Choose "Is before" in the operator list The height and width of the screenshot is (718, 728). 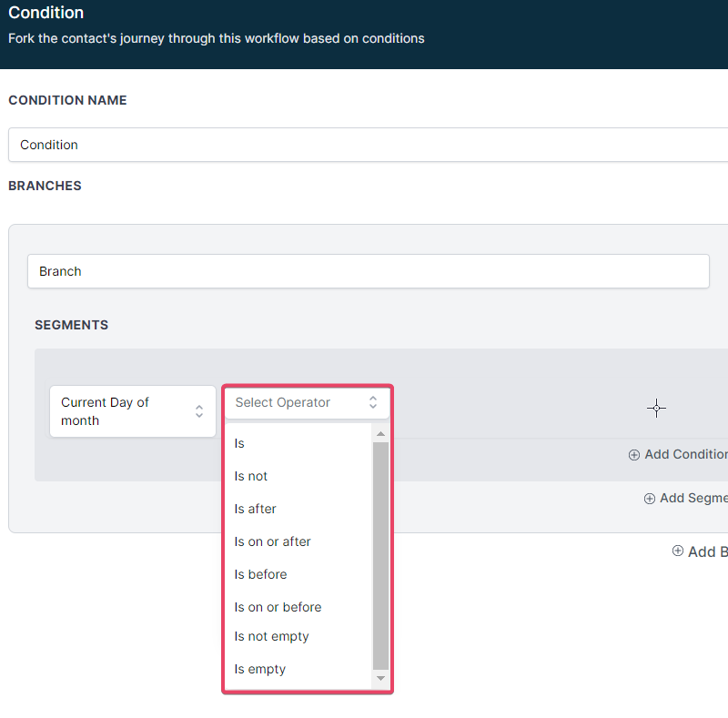coord(261,574)
